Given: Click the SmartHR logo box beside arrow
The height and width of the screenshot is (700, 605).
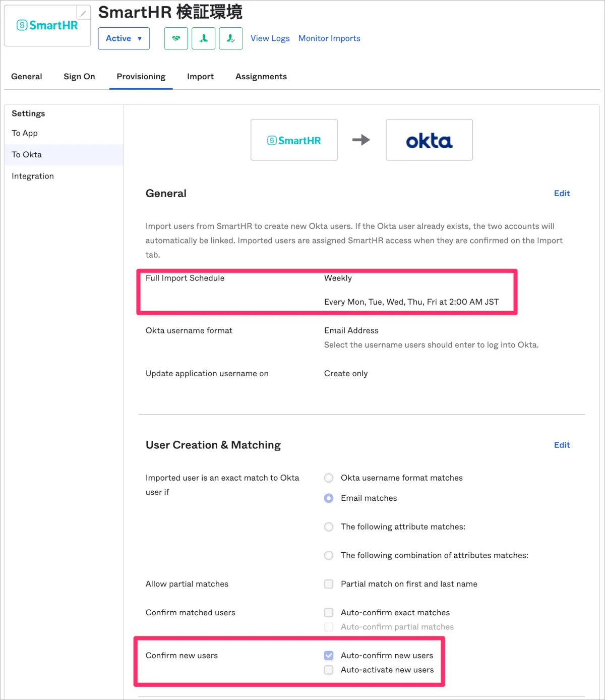Looking at the screenshot, I should [x=294, y=140].
